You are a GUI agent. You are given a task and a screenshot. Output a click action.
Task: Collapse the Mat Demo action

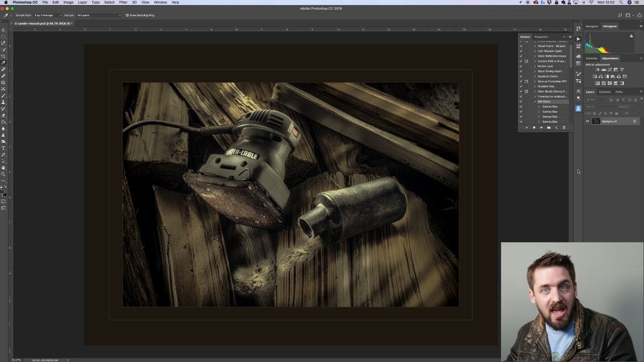click(535, 102)
